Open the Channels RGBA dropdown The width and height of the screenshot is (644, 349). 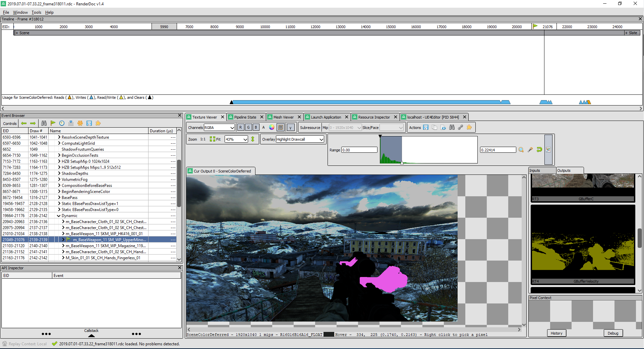point(219,127)
